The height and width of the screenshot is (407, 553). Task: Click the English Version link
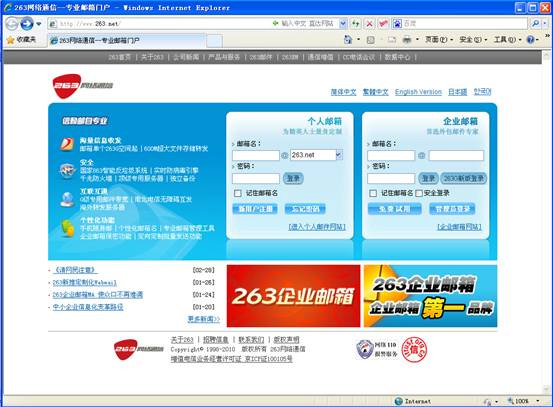[418, 92]
